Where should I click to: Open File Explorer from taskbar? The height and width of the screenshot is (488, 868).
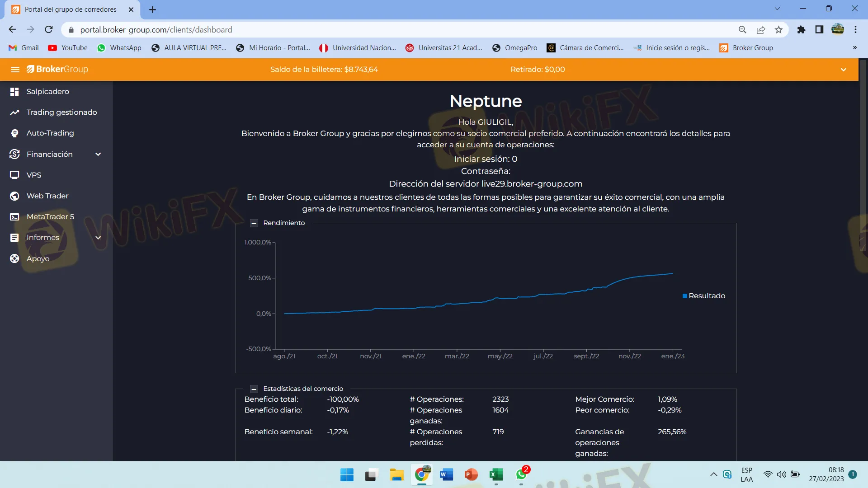(396, 475)
